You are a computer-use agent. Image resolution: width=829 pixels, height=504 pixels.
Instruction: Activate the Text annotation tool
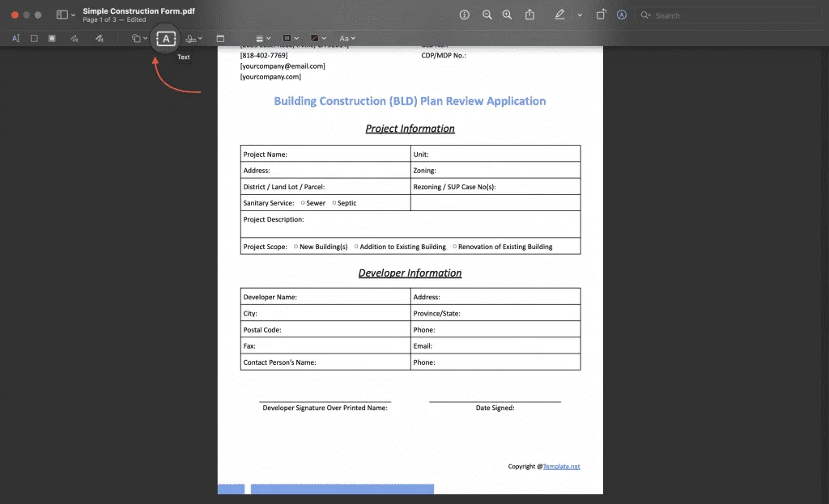tap(164, 38)
